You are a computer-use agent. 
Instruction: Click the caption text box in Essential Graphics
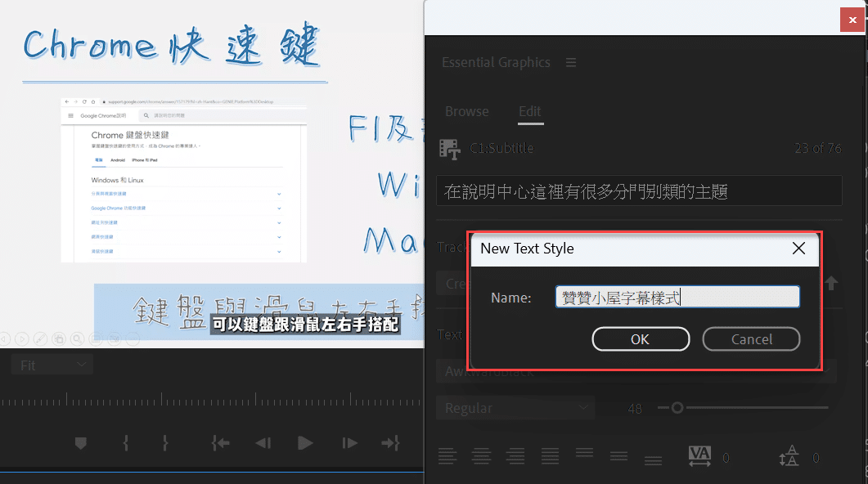click(640, 190)
